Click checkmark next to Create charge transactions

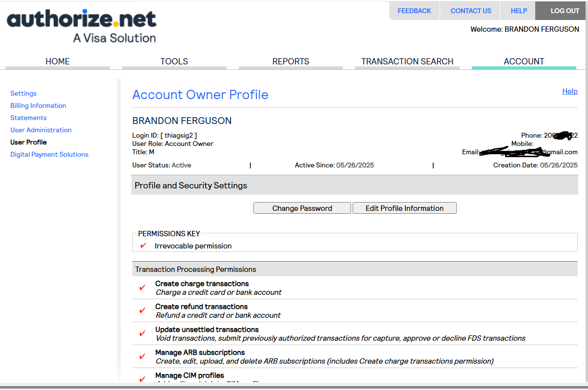143,287
